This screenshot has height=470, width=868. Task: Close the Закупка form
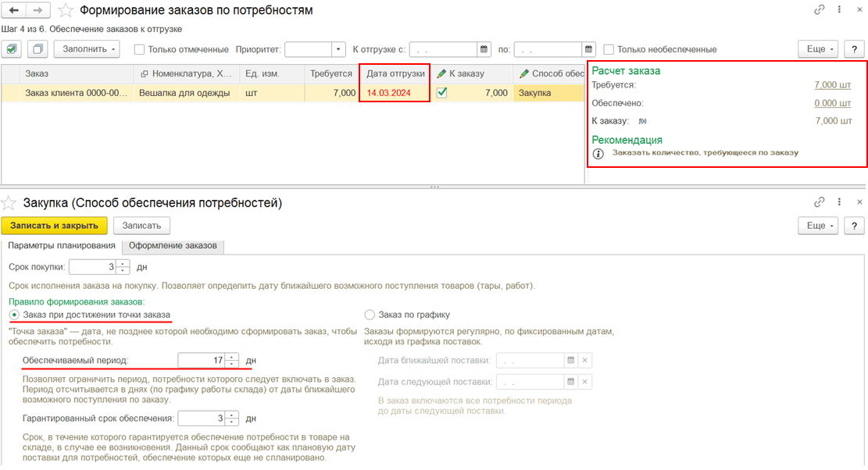859,202
